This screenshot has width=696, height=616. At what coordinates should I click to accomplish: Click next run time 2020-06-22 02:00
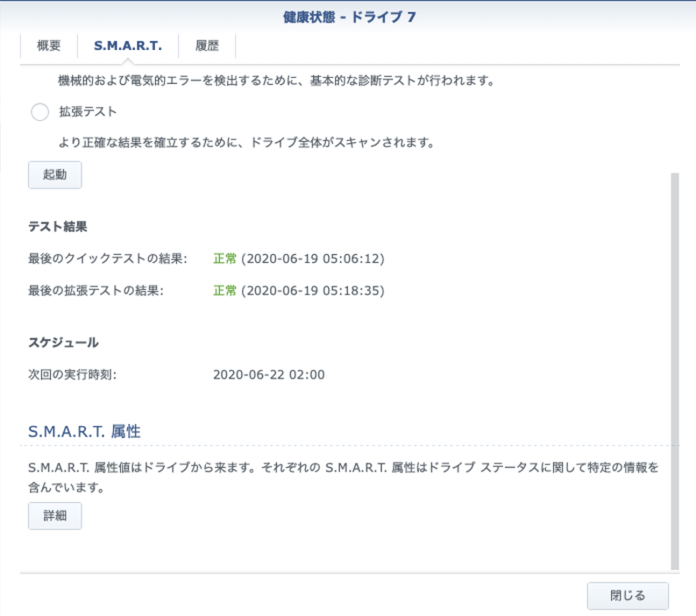[x=269, y=374]
